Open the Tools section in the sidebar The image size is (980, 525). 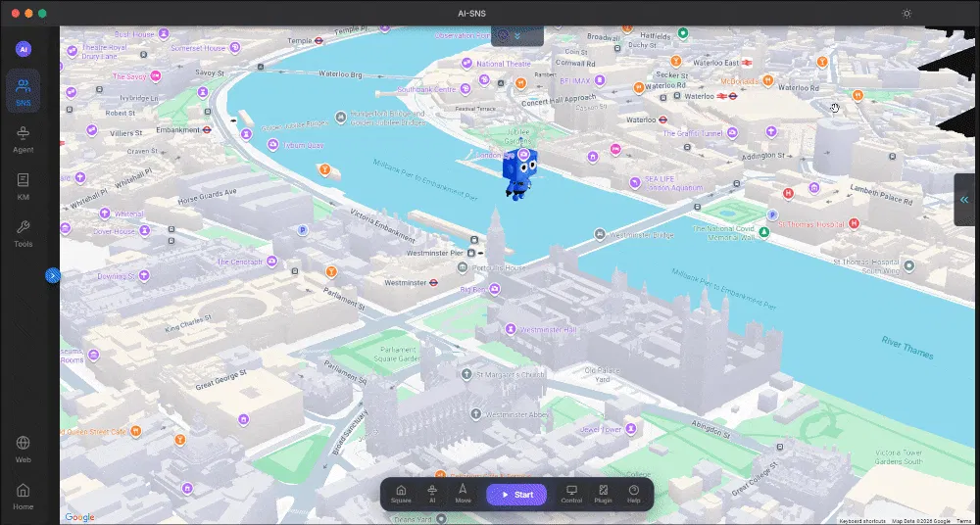[24, 234]
